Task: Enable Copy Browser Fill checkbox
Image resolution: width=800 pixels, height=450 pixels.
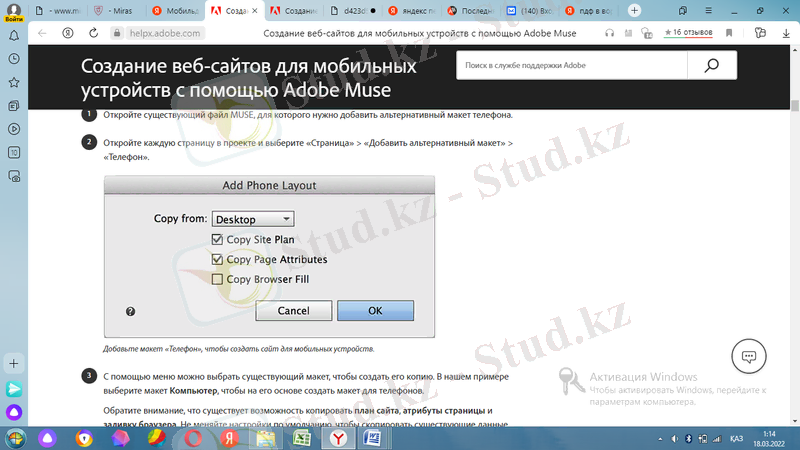Action: point(217,279)
